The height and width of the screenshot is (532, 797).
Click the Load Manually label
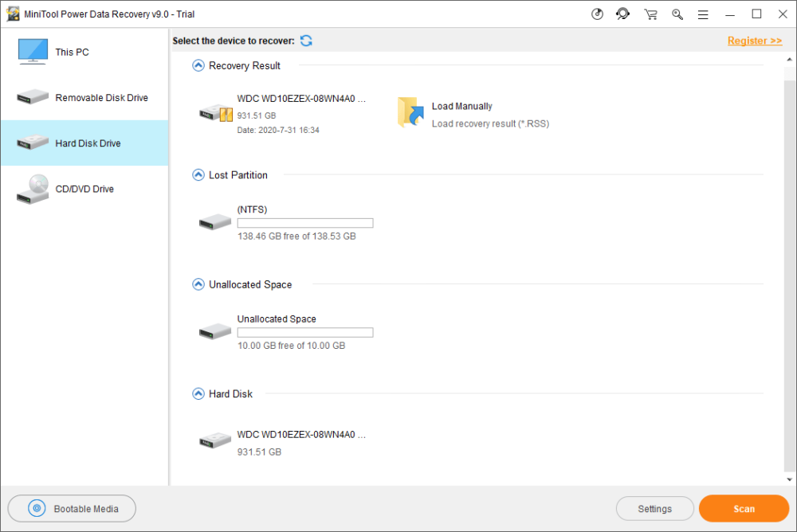(462, 106)
